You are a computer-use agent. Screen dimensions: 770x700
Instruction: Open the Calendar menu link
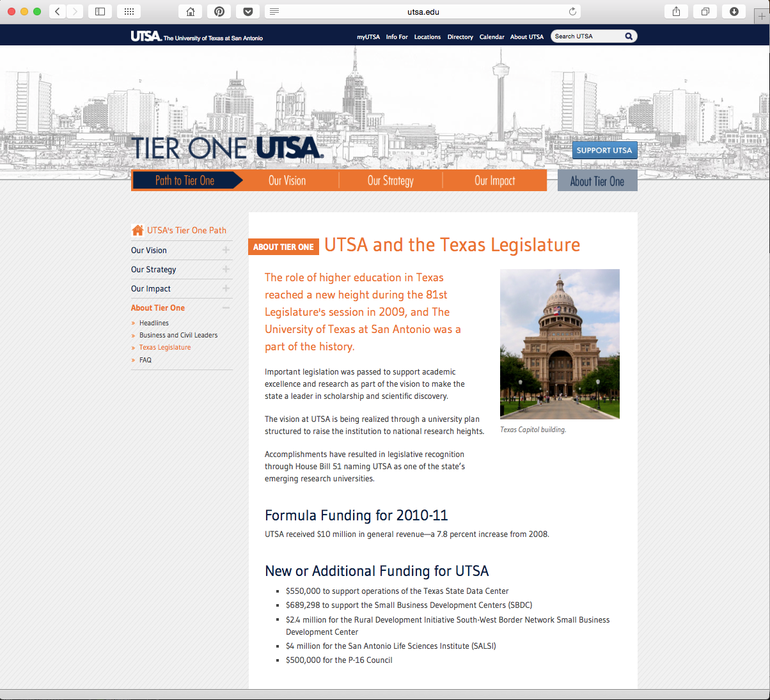[492, 37]
